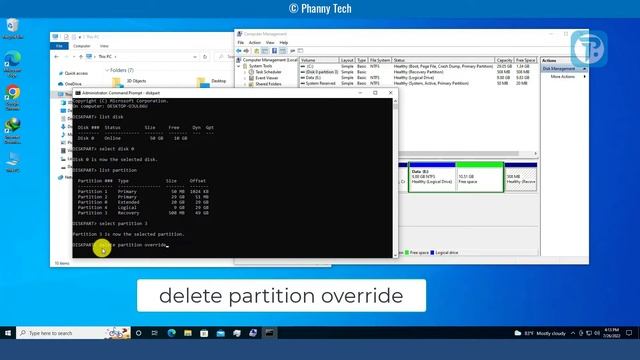
Task: Expand Task Scheduler tree node
Action: [245, 72]
